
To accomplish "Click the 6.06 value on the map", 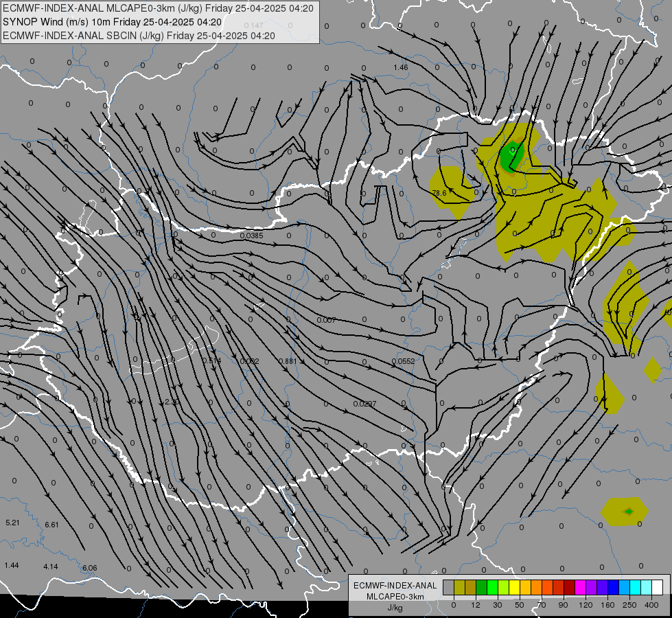I will click(89, 569).
